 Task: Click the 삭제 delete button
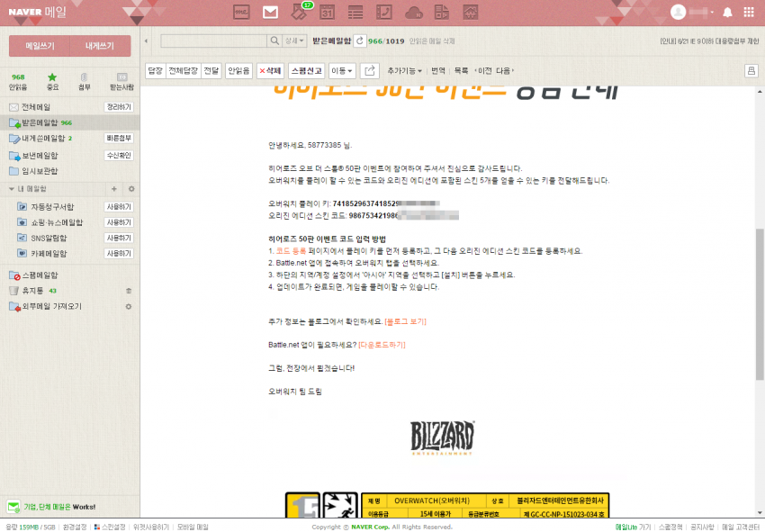point(269,70)
